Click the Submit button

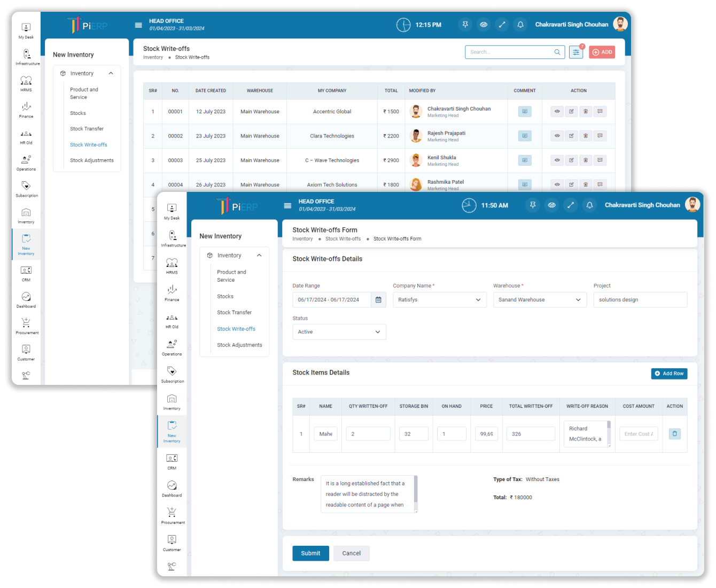pos(310,553)
